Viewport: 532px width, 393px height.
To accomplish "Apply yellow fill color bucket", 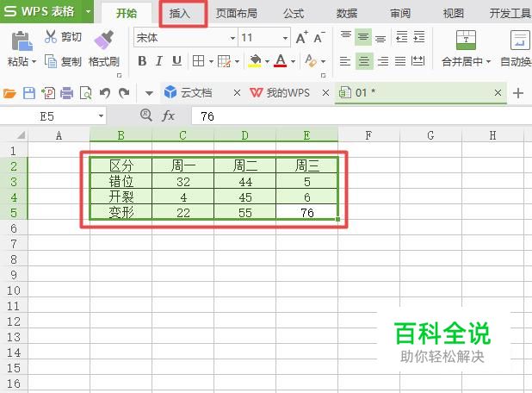I will coord(255,61).
